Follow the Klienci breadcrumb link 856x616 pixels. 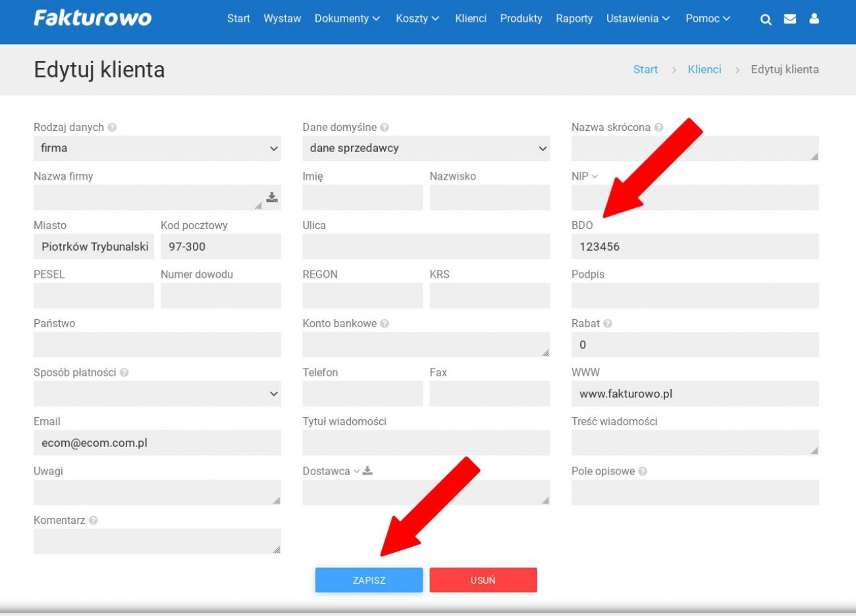(704, 70)
